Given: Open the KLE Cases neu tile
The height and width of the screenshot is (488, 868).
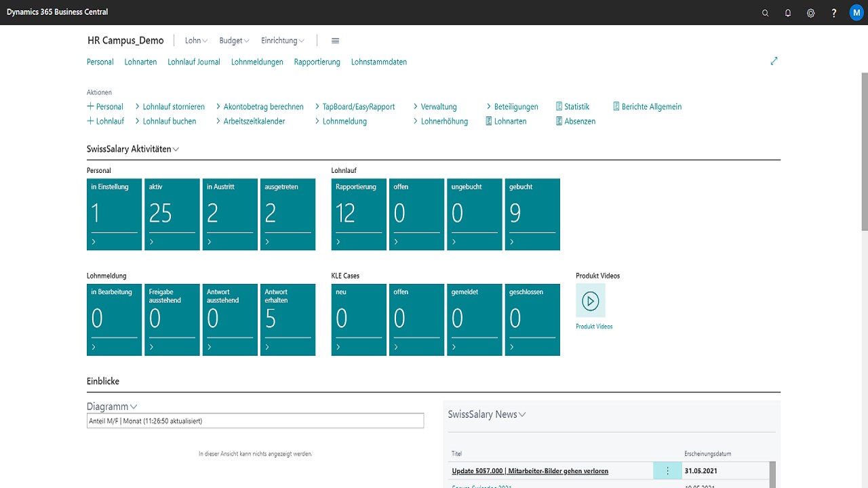Looking at the screenshot, I should 359,320.
